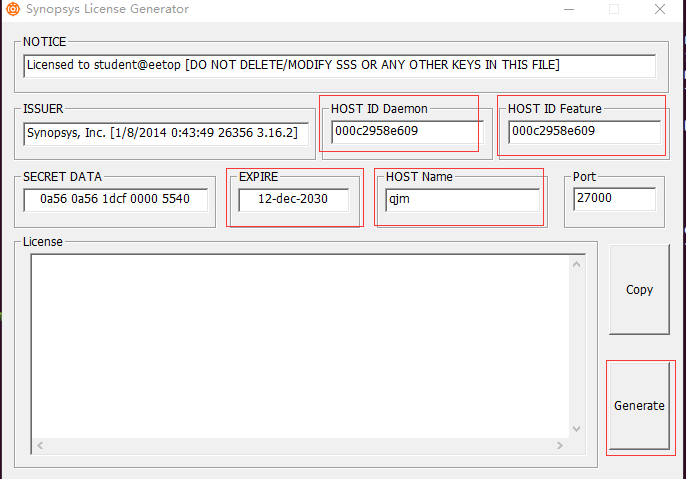The height and width of the screenshot is (479, 686).
Task: Edit the HOST ID Daemon field
Action: coord(407,132)
